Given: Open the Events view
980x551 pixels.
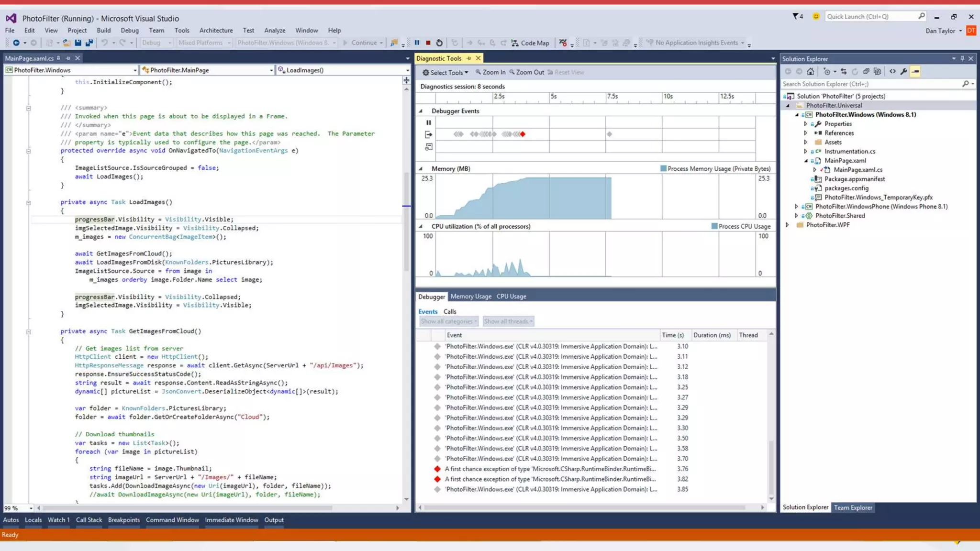Looking at the screenshot, I should (x=428, y=311).
